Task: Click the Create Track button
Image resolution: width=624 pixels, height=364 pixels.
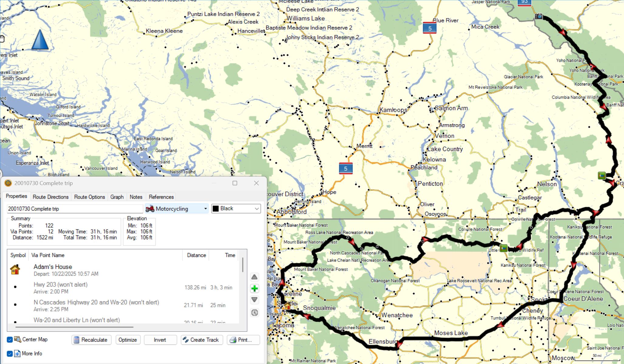Action: 202,340
